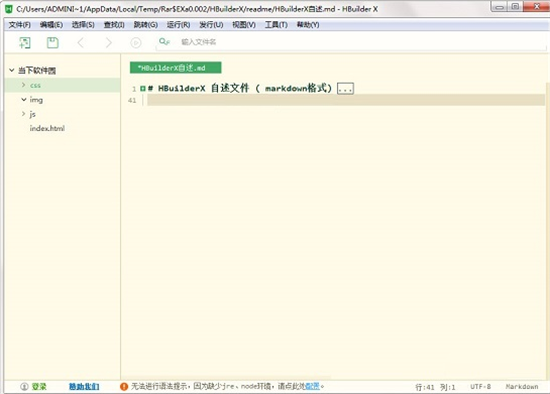Go back with the left arrow icon
550x394 pixels.
click(x=81, y=43)
